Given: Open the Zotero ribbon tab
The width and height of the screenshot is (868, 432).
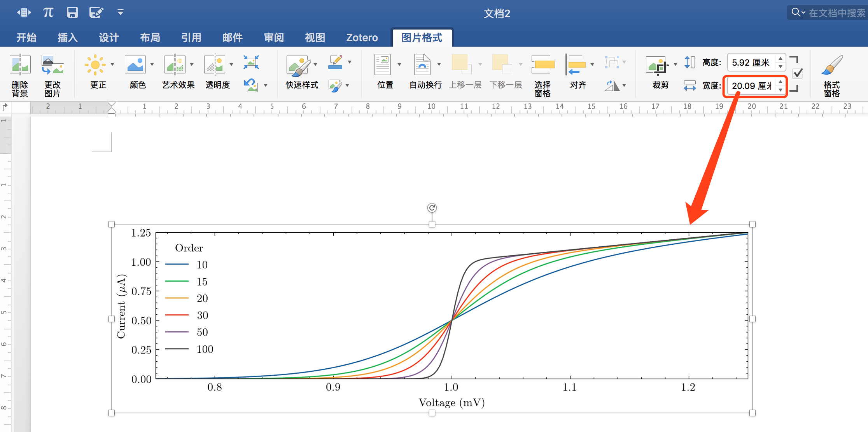Looking at the screenshot, I should pyautogui.click(x=362, y=37).
